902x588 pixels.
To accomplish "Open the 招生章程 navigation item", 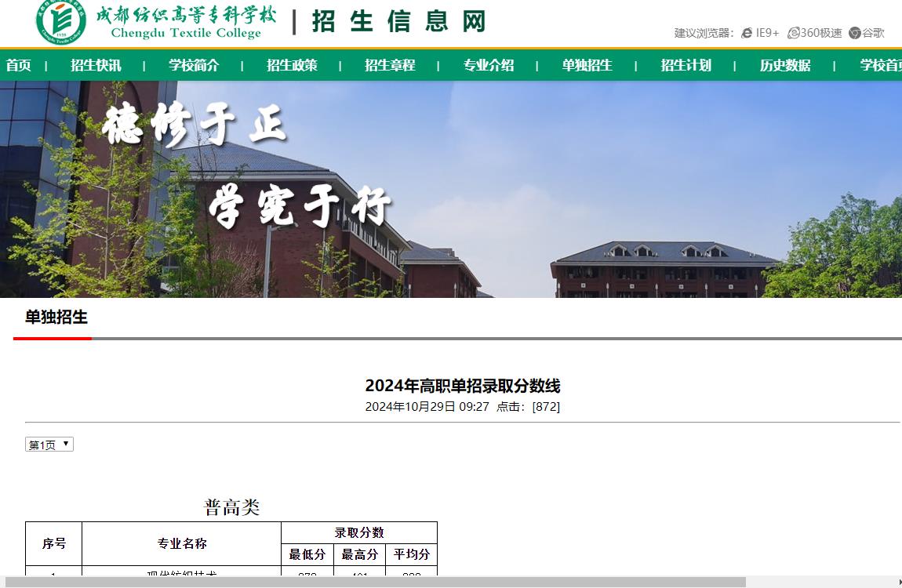I will coord(390,65).
